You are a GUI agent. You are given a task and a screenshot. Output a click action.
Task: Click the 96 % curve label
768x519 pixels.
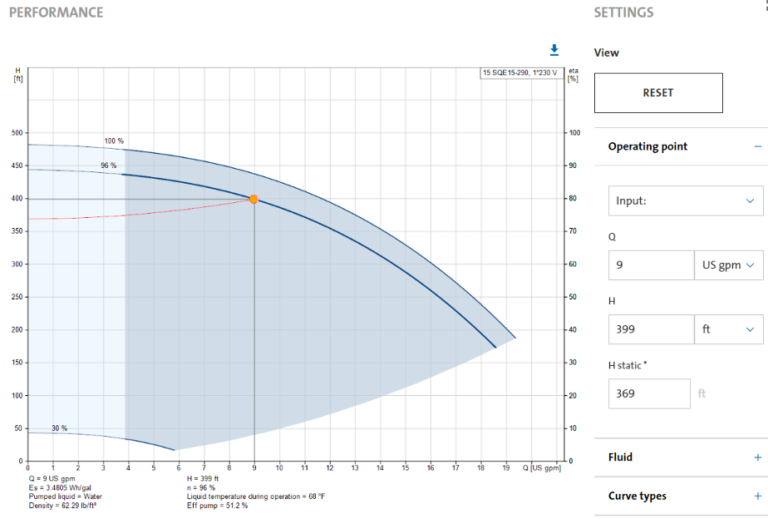point(108,165)
